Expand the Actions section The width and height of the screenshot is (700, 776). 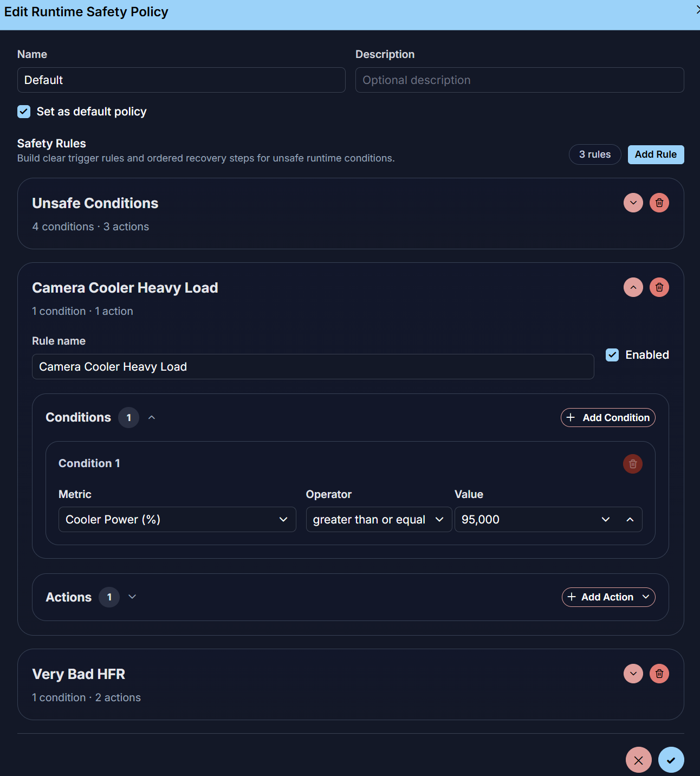132,597
